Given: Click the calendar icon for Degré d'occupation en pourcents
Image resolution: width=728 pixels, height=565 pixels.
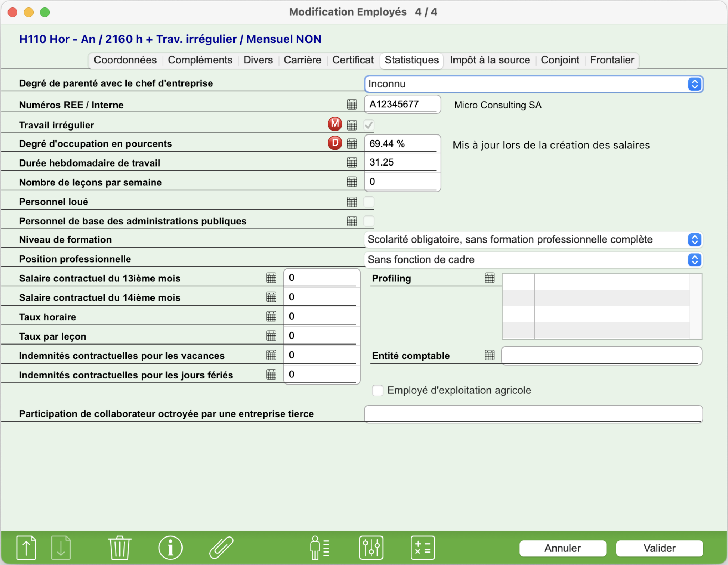Looking at the screenshot, I should [x=352, y=143].
